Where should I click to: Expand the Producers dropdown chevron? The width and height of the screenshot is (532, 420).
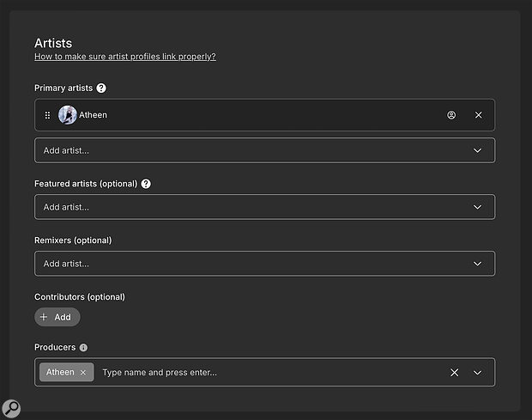click(477, 373)
